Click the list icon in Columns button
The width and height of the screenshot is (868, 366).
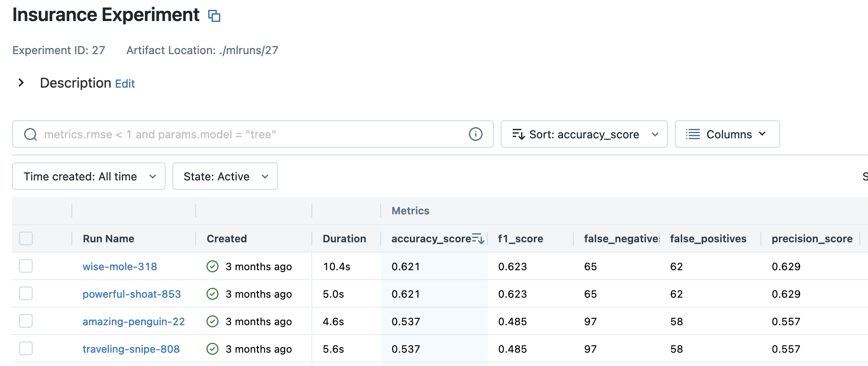click(693, 134)
